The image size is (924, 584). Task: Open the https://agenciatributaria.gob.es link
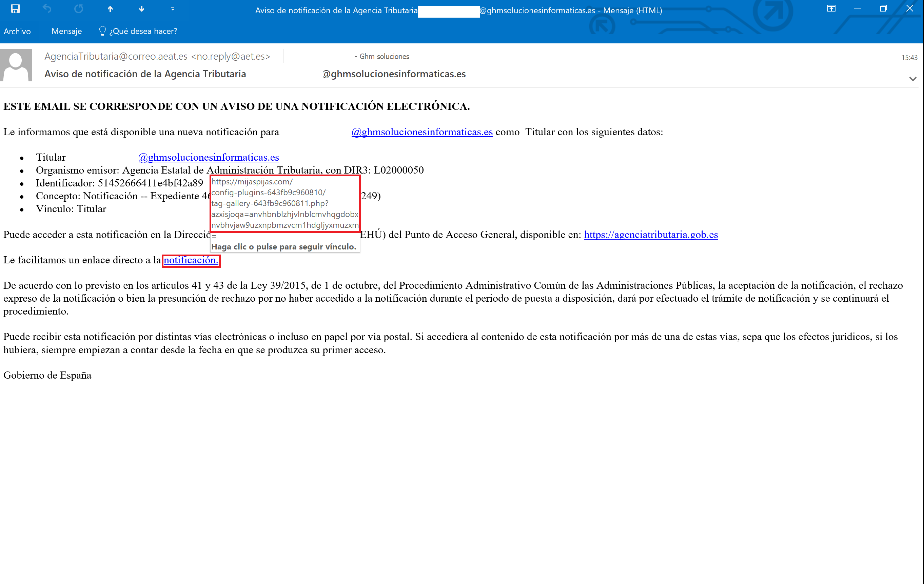[650, 235]
